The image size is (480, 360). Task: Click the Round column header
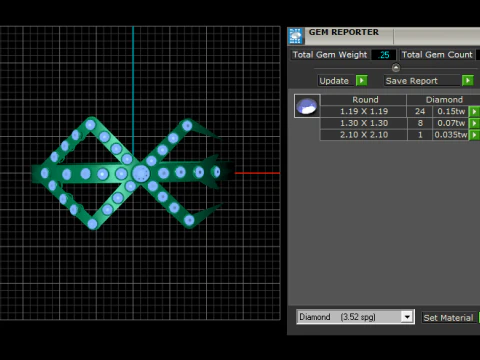point(365,100)
